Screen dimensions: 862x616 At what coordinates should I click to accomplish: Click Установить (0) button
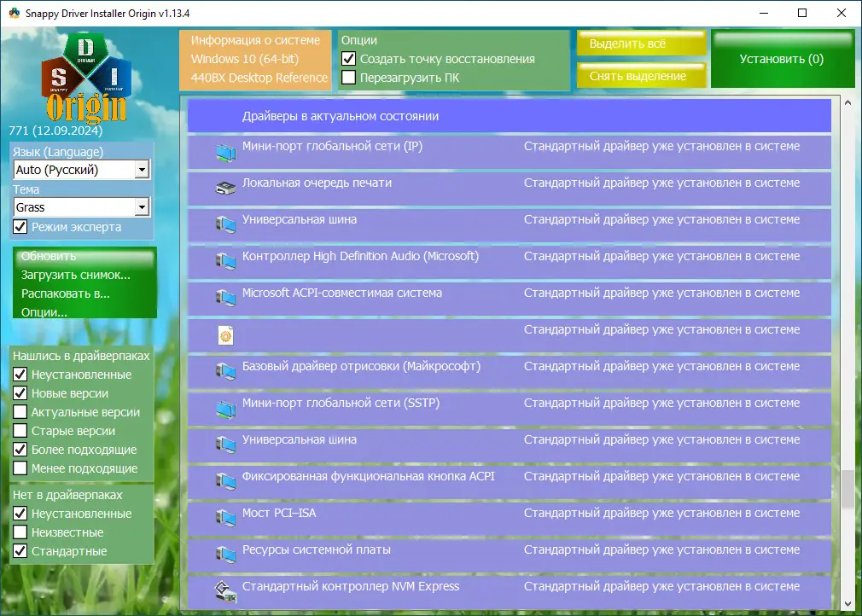pos(782,59)
